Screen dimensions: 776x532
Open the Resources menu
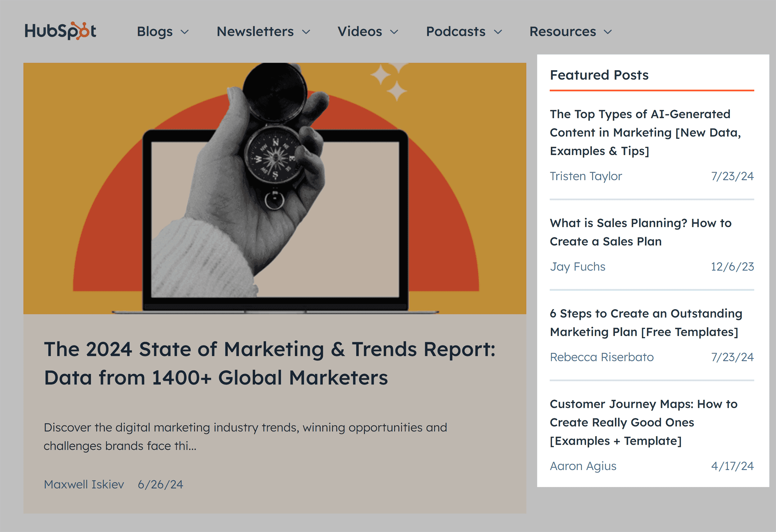[x=563, y=31]
